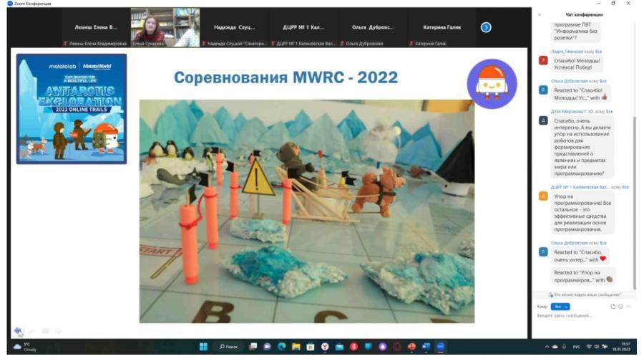Attach a file in chat
This screenshot has height=364, width=644.
[x=613, y=307]
